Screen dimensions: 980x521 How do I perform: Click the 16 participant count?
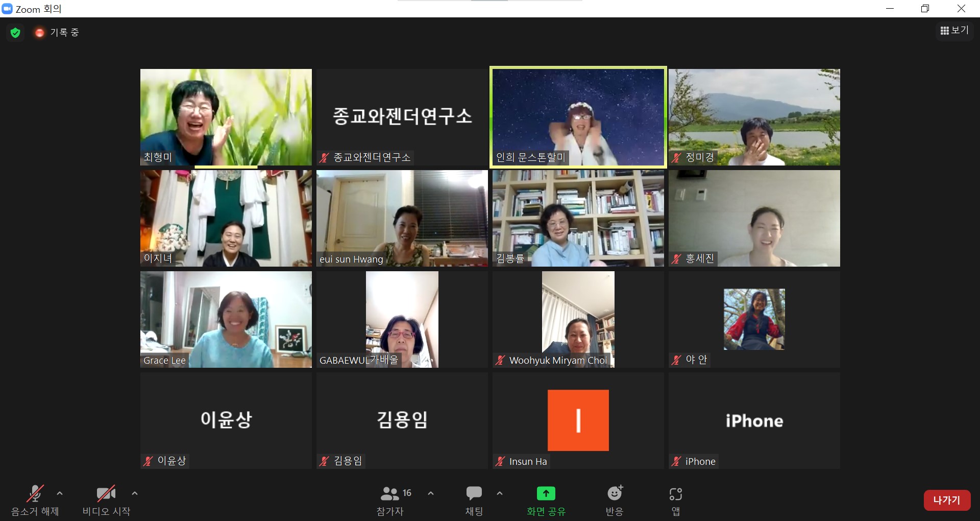pos(407,493)
